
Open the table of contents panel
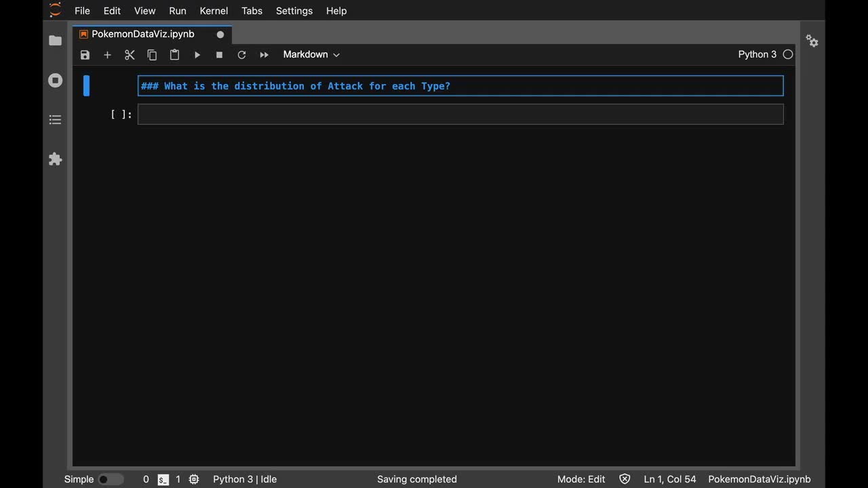[x=56, y=120]
